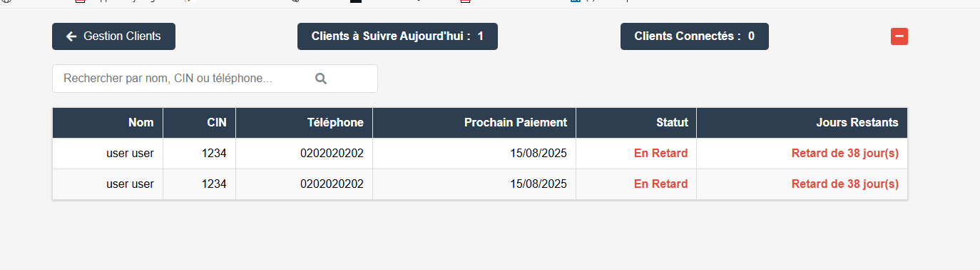
Task: Click the Téléphone column header
Action: [335, 123]
